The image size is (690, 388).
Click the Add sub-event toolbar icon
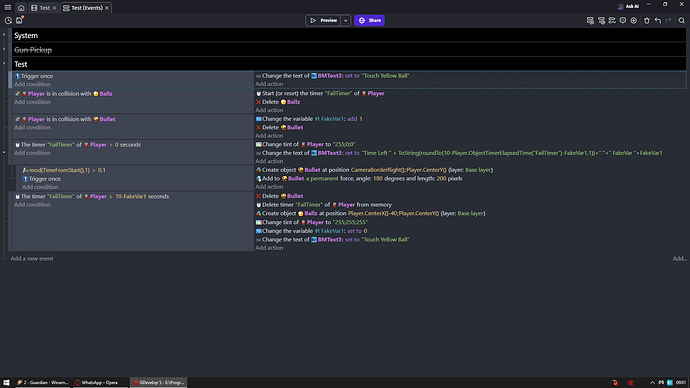pos(601,21)
